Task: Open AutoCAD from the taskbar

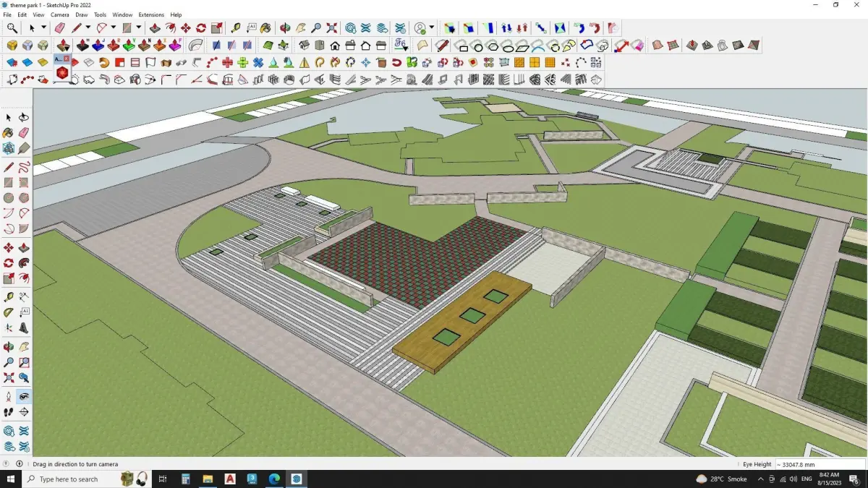Action: (x=230, y=479)
